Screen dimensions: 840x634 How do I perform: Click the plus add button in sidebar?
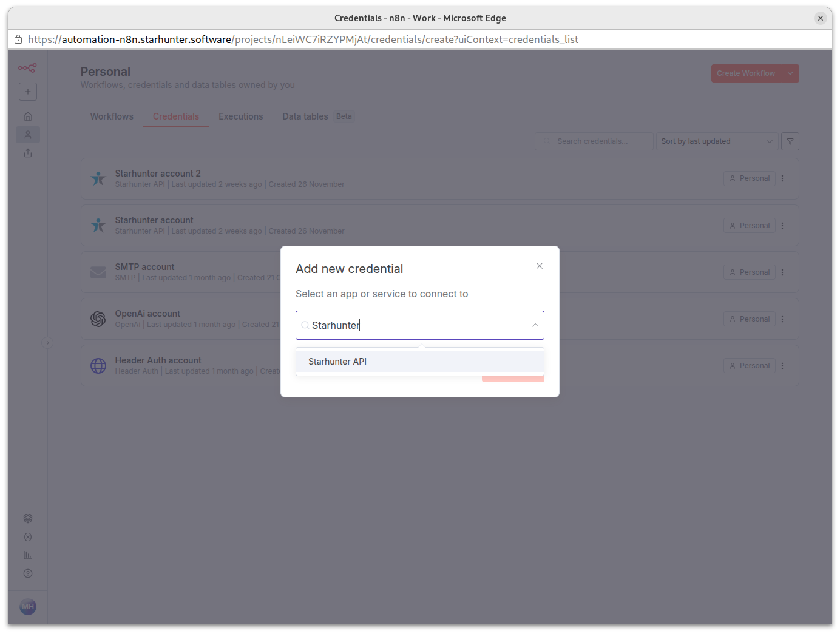28,92
